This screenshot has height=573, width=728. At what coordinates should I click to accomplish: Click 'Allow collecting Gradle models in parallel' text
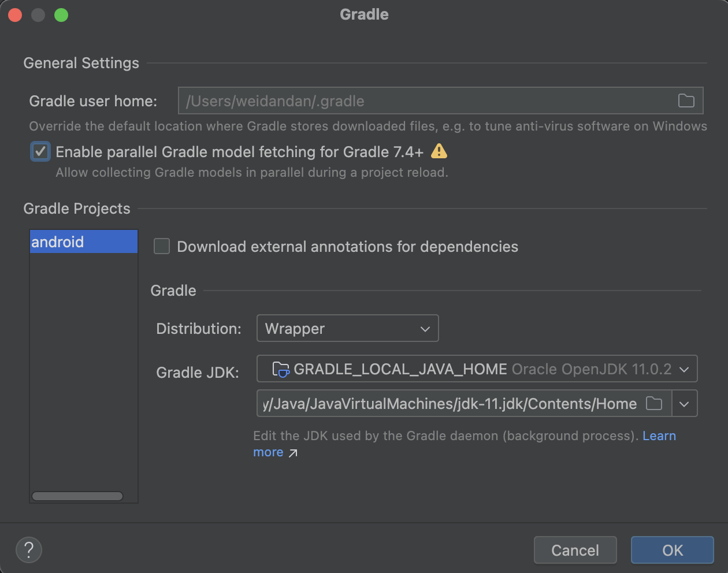(x=252, y=172)
